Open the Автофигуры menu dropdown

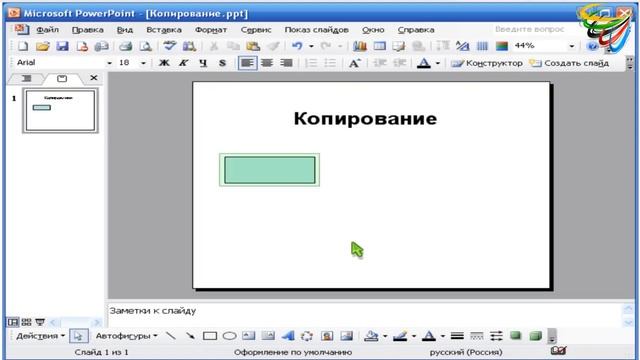126,336
